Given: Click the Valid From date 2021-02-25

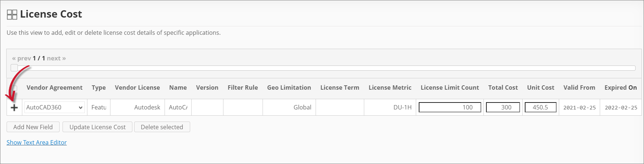Looking at the screenshot, I should (x=579, y=108).
